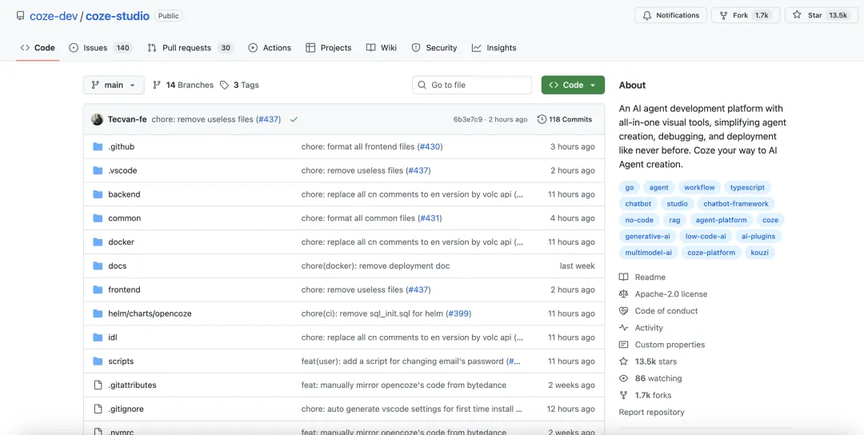Open the scripts folder name
The image size is (864, 435).
[121, 361]
